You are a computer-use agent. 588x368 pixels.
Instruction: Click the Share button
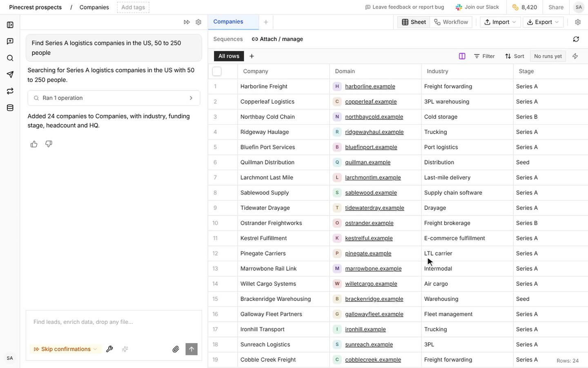(556, 7)
